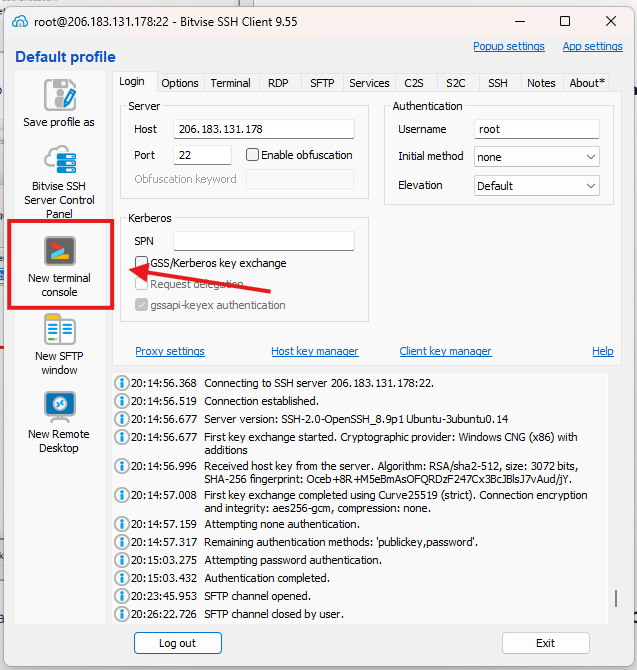Enable obfuscation checkbox
637x670 pixels.
pos(252,155)
